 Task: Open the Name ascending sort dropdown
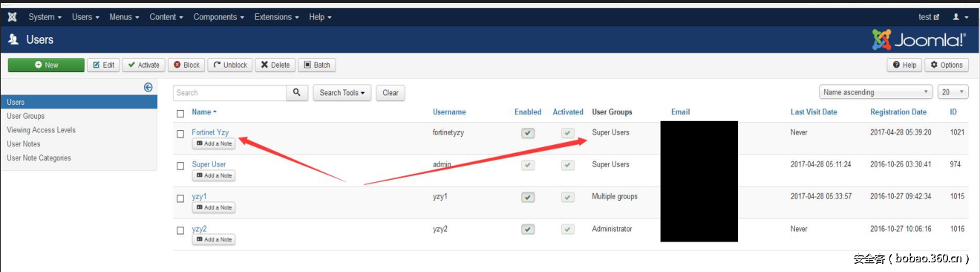click(x=875, y=92)
